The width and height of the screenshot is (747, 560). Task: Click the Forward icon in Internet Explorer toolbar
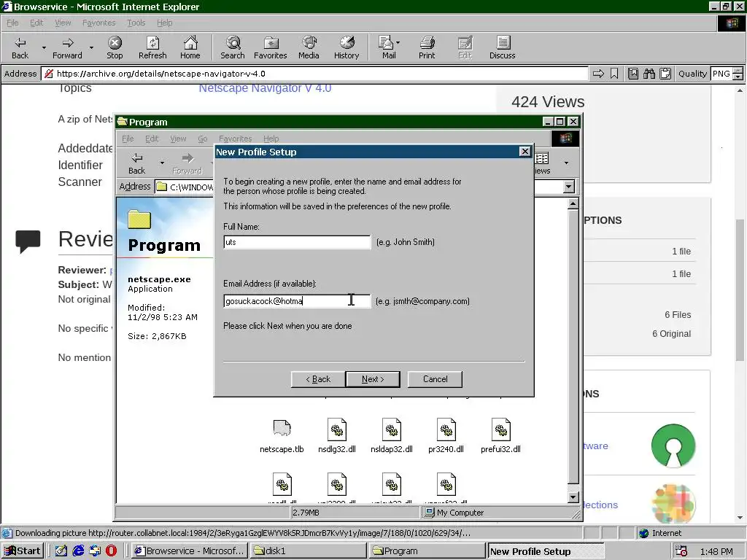67,47
